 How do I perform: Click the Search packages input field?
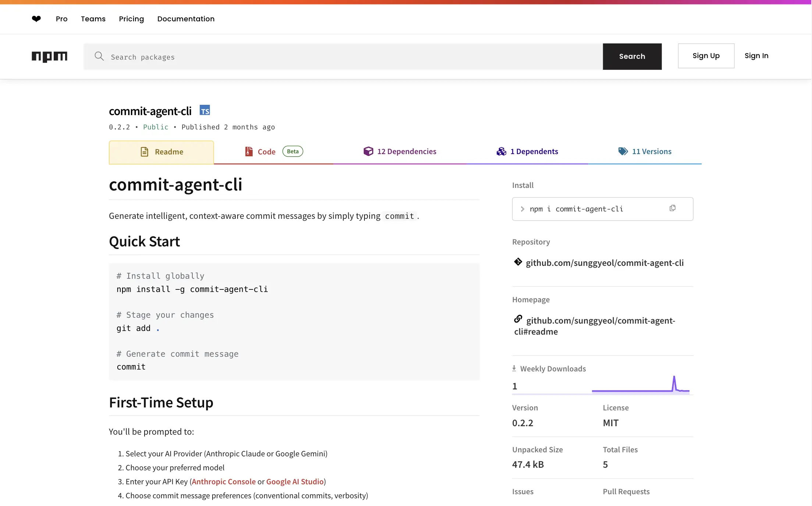(257, 57)
